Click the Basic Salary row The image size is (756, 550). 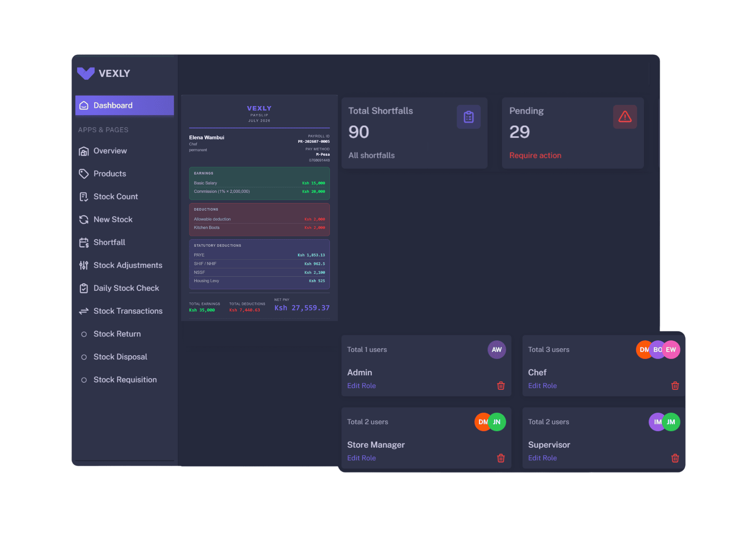259,183
